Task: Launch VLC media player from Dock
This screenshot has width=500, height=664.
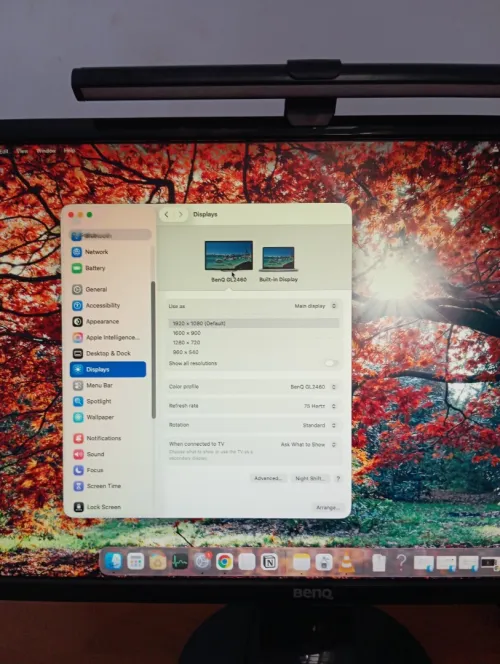Action: click(346, 563)
